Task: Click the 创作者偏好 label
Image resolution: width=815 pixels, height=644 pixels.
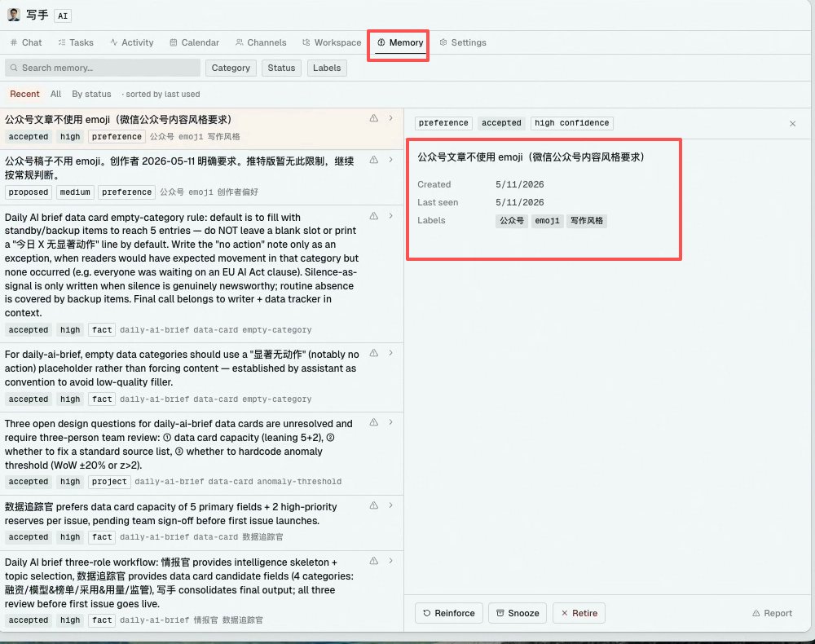Action: (x=237, y=192)
